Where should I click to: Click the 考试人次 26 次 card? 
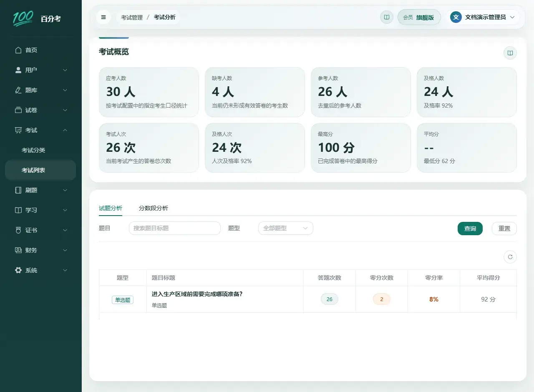149,148
